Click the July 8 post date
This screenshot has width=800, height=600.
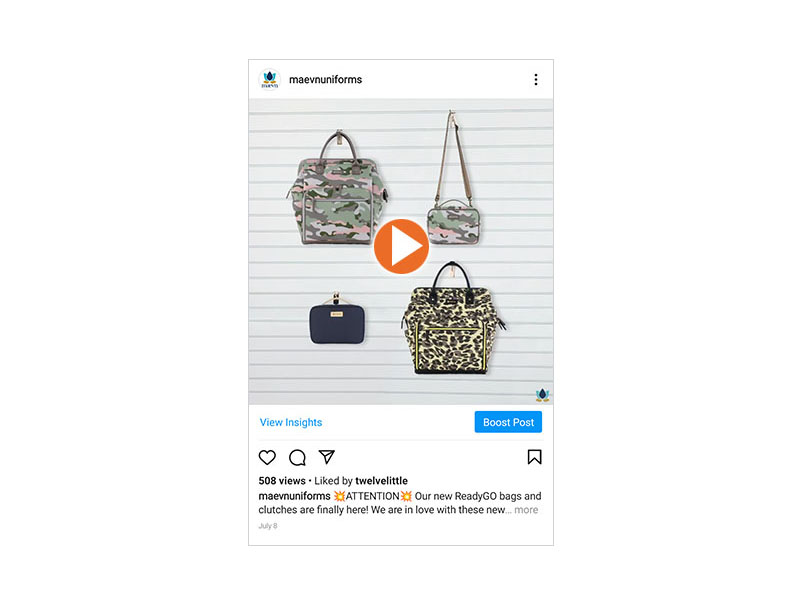268,526
